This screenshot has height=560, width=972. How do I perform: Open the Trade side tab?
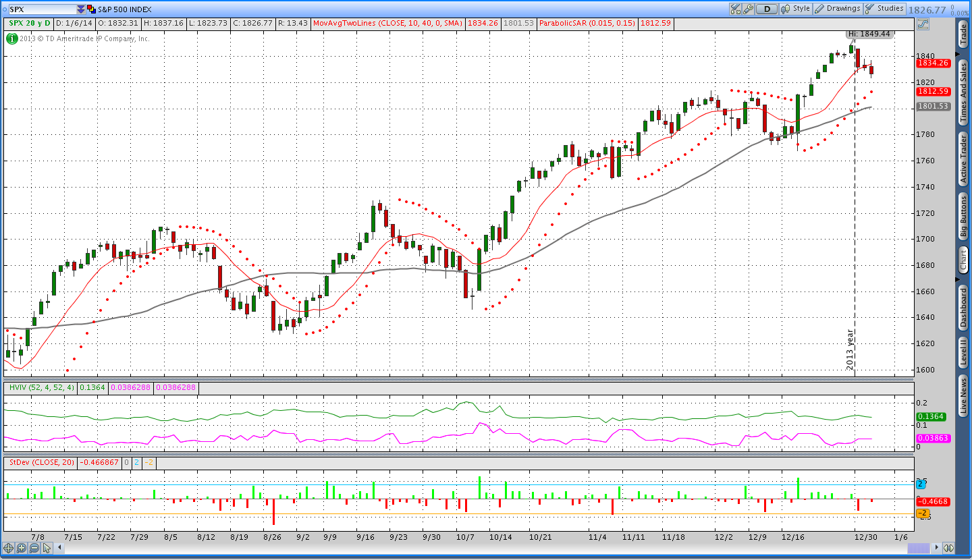[x=963, y=34]
